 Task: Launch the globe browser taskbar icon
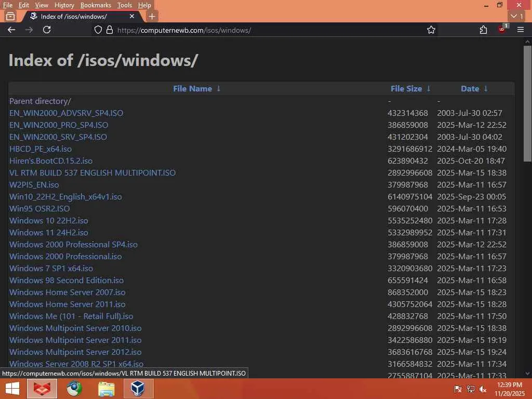74,389
